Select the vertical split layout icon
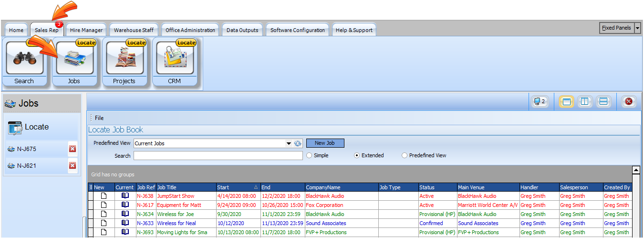Viewport: 644px width, 238px height. click(x=585, y=101)
